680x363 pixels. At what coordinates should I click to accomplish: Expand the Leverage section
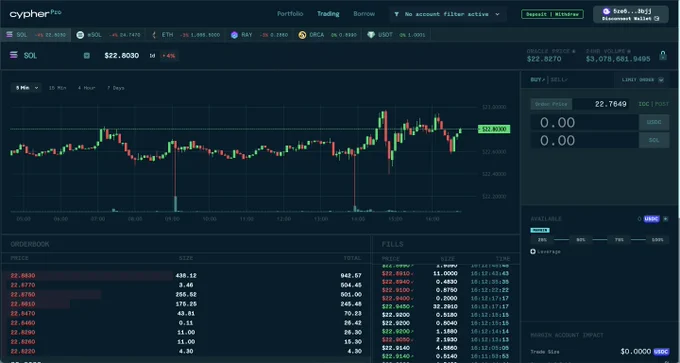(546, 252)
